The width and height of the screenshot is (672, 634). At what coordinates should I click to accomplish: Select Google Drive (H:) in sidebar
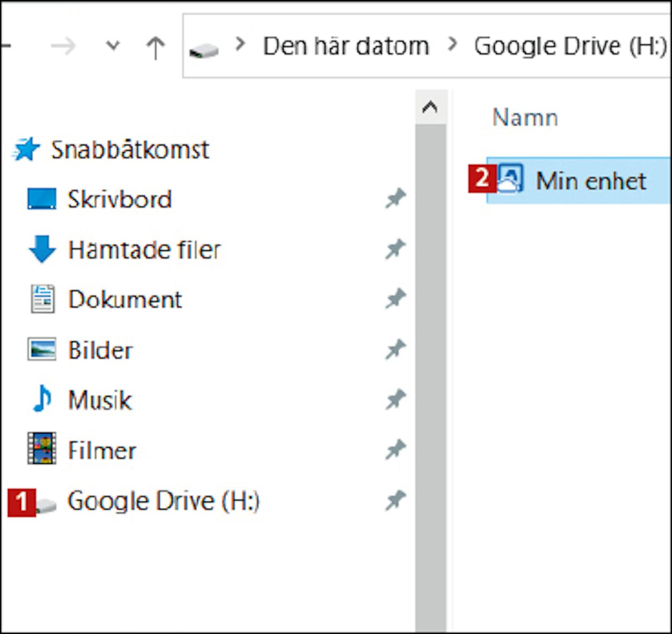coord(163,500)
